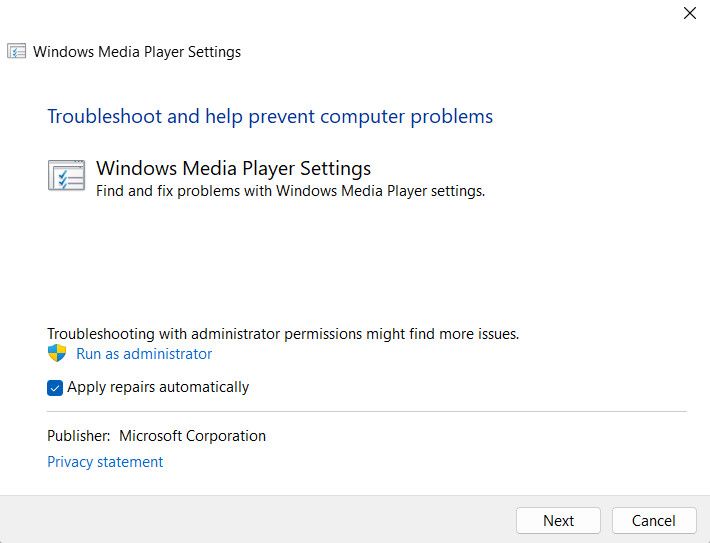This screenshot has width=710, height=543.
Task: Proceed with the Next button
Action: [558, 521]
